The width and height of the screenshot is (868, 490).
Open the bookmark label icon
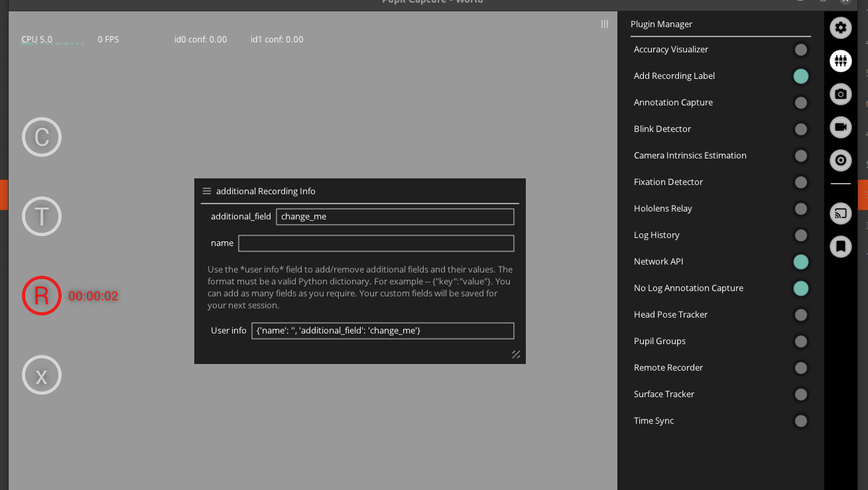coord(841,247)
